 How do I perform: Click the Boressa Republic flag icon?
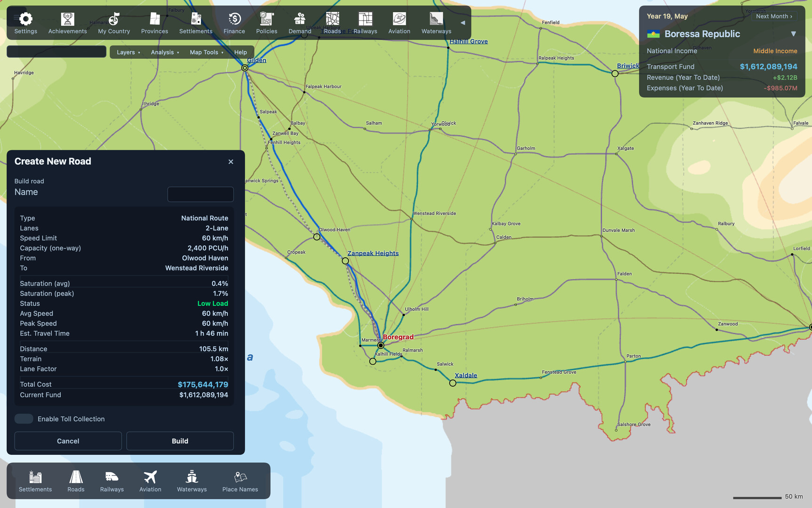tap(653, 34)
